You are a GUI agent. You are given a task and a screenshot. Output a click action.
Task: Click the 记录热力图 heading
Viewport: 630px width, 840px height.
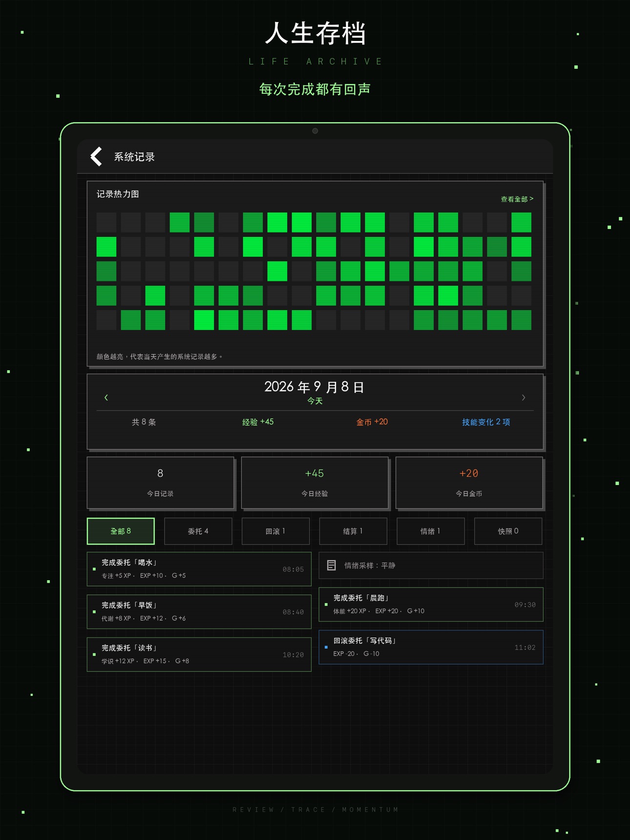click(118, 194)
